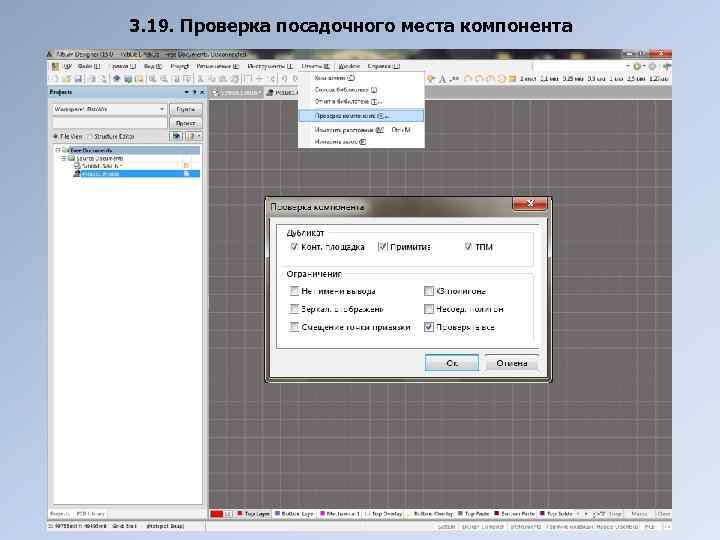This screenshot has height=540, width=720.
Task: Enable the 'Несоед. полигон' checkbox
Action: click(428, 309)
